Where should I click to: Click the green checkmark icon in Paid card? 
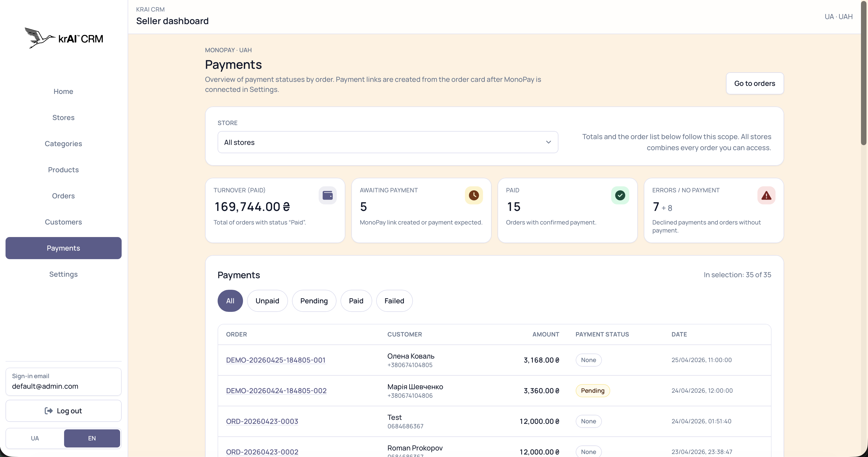620,195
